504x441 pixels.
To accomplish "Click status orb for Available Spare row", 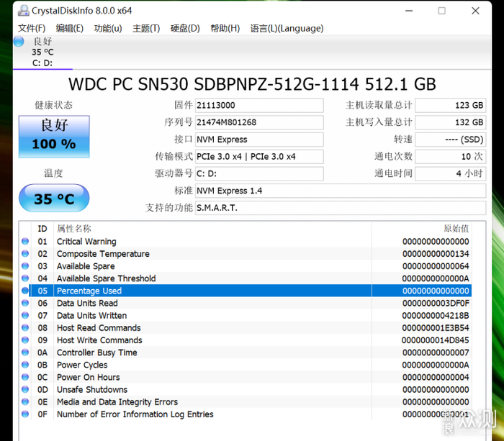I will 25,266.
